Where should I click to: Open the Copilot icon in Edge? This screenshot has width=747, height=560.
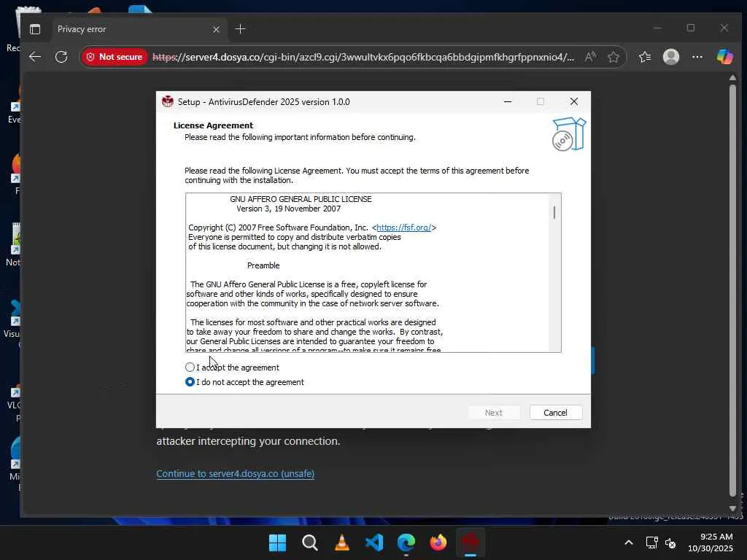pos(724,57)
